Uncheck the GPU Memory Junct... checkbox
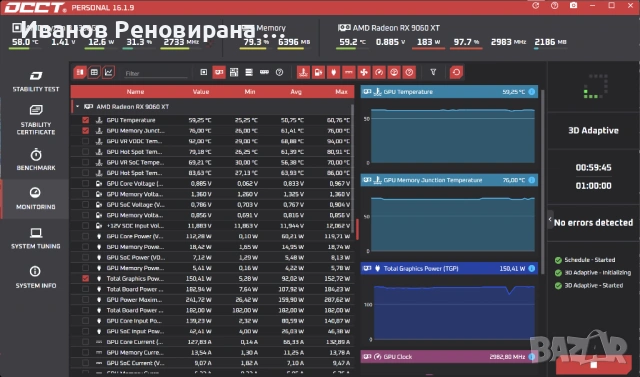 click(x=85, y=131)
